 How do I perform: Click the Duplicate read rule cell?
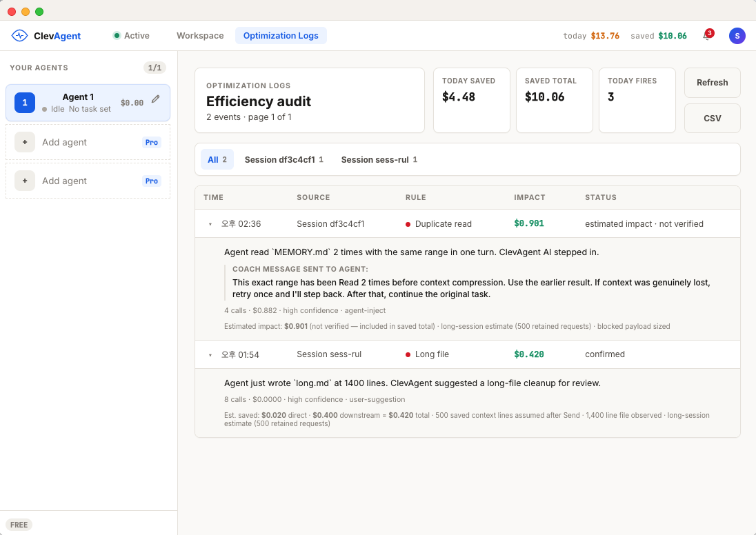[x=439, y=223]
